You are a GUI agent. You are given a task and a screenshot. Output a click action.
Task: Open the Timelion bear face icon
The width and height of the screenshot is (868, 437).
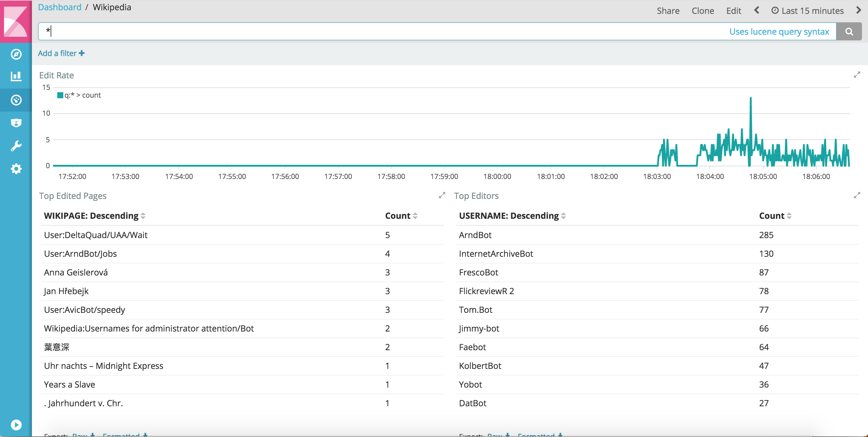pos(16,123)
